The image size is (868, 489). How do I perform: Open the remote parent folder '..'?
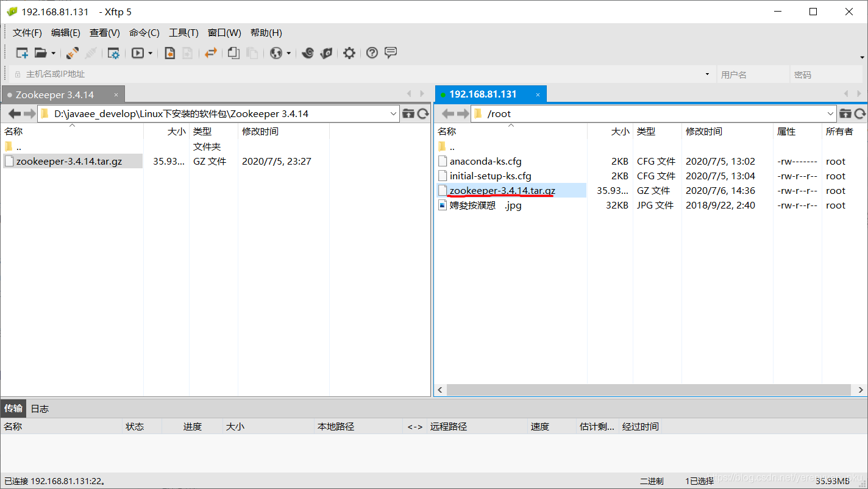pyautogui.click(x=447, y=147)
